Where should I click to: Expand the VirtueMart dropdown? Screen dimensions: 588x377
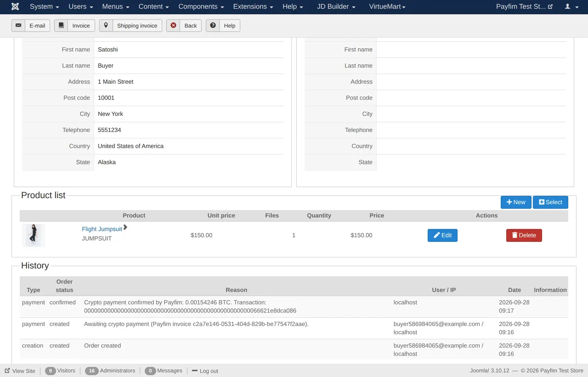tap(387, 7)
